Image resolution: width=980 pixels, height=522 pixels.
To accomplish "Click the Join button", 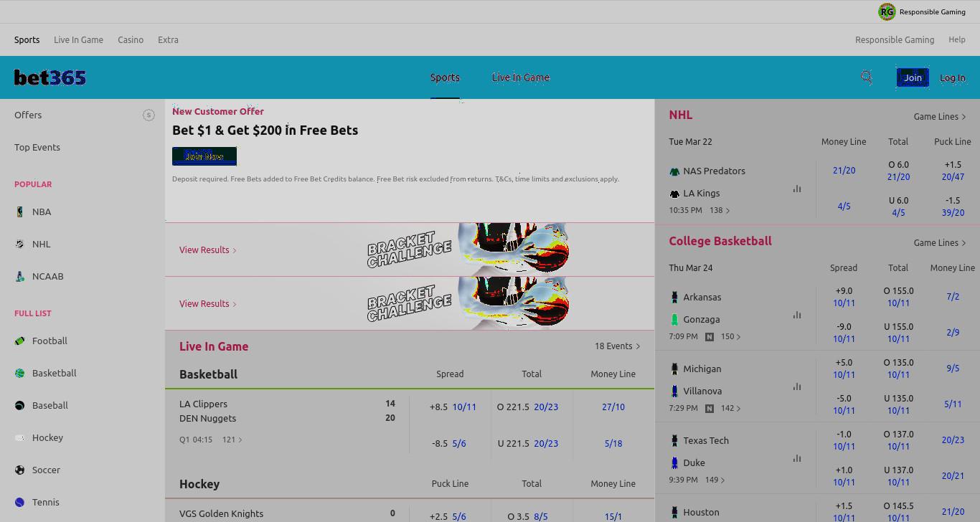I will (x=913, y=77).
